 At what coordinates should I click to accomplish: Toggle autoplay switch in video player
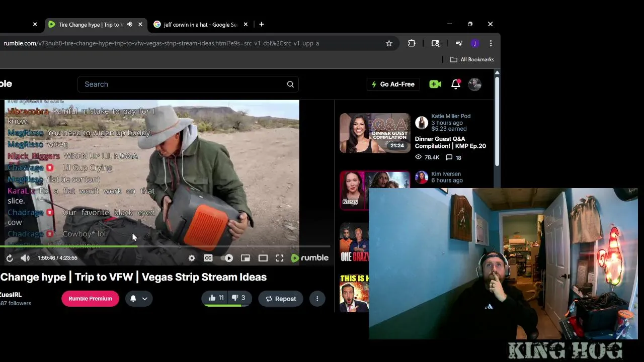[x=227, y=258]
